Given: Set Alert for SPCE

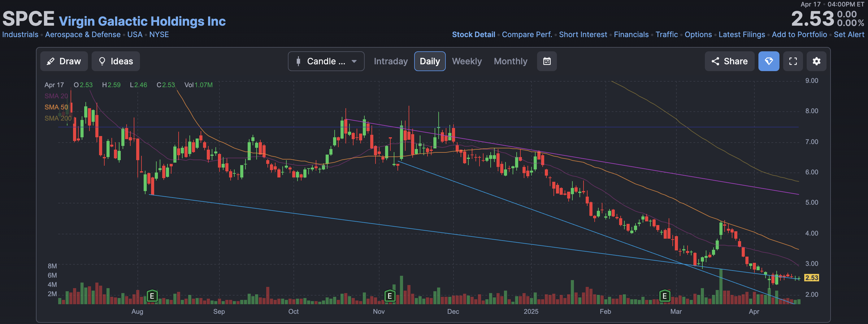Looking at the screenshot, I should tap(849, 35).
